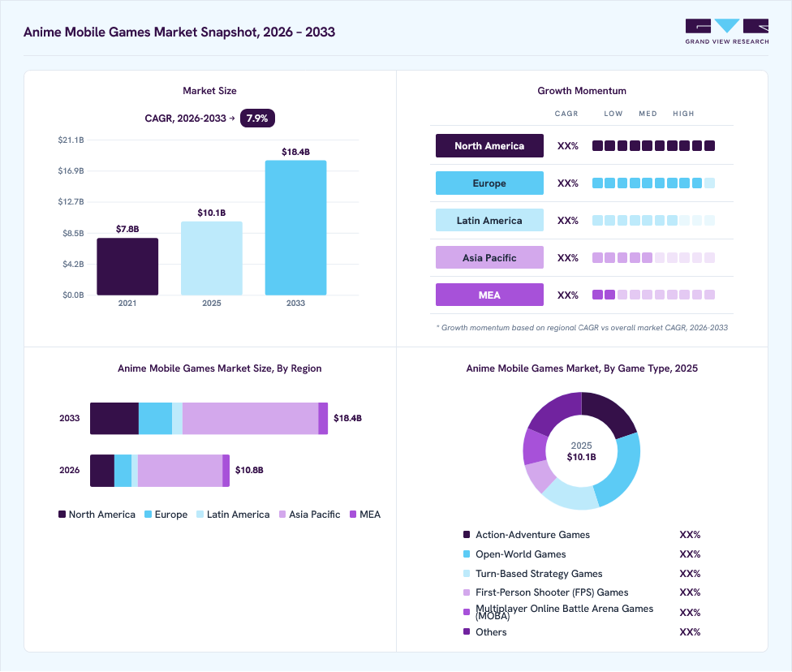
Task: Click North America segment in 2026 bar
Action: coord(102,471)
